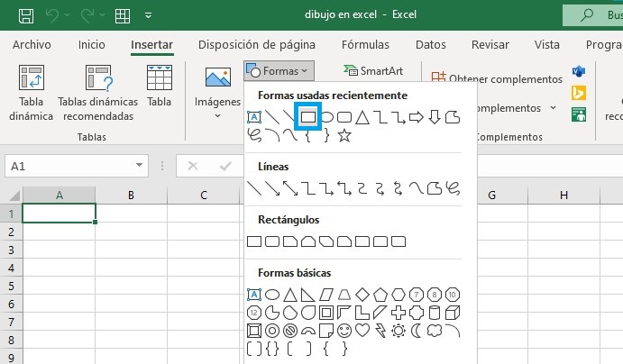Pick the cross shape in Formas básicas
This screenshot has height=364, width=623.
399,313
